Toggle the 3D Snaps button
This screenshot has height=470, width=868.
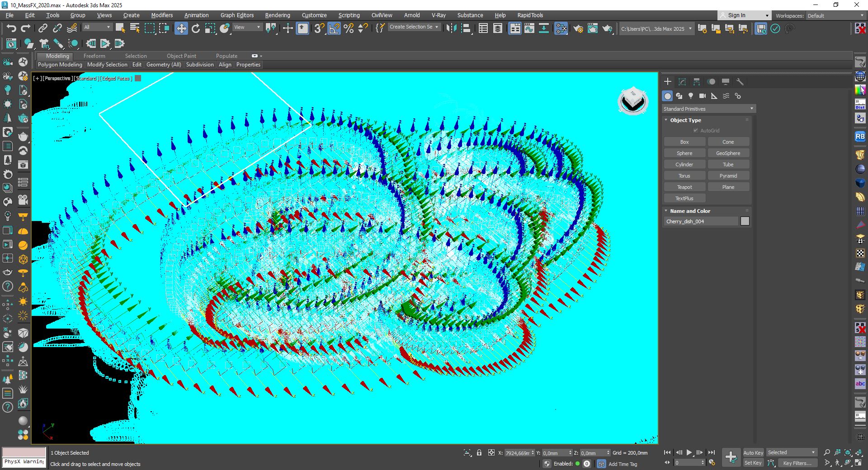319,28
